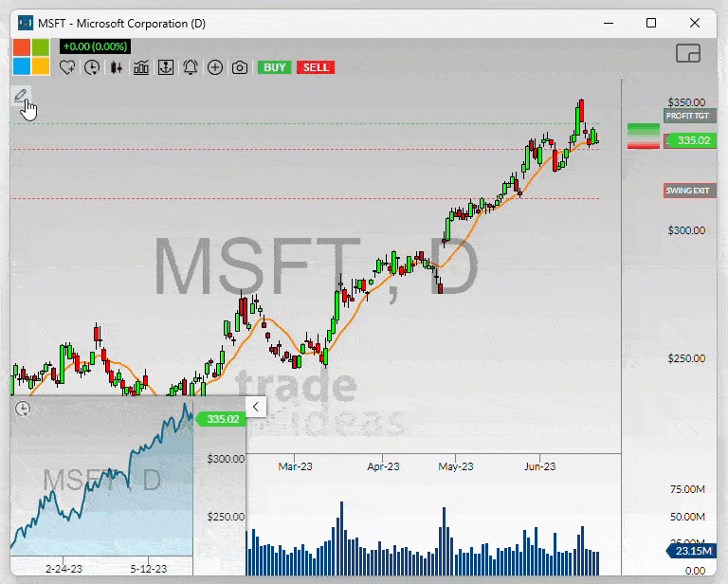The image size is (728, 584).
Task: Click the green and red gradient bar
Action: [643, 135]
